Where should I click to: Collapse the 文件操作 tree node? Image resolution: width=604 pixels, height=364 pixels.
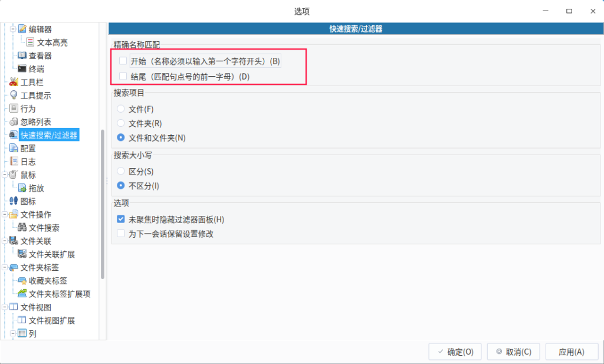pos(5,215)
